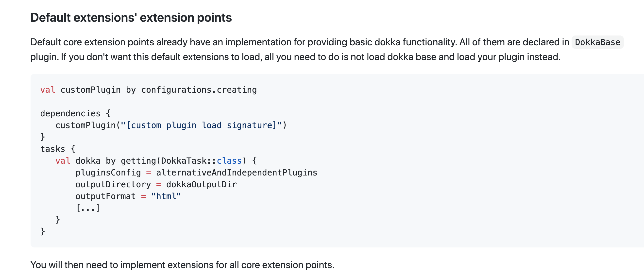Click the first 'val' keyword in the code block
The image size is (644, 279).
(x=48, y=90)
